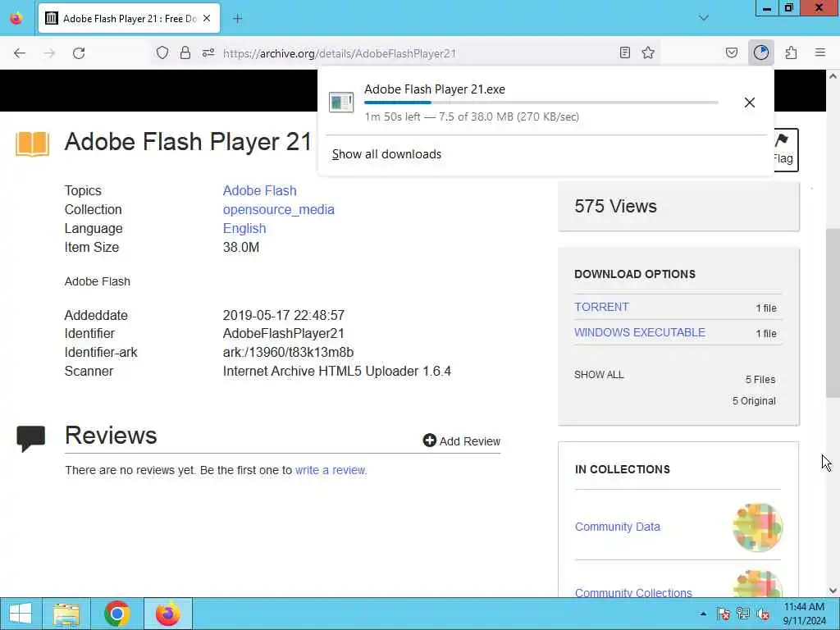Select the Addeddate value 2019-05-17 22:48:57
This screenshot has height=630, width=840.
coord(283,315)
